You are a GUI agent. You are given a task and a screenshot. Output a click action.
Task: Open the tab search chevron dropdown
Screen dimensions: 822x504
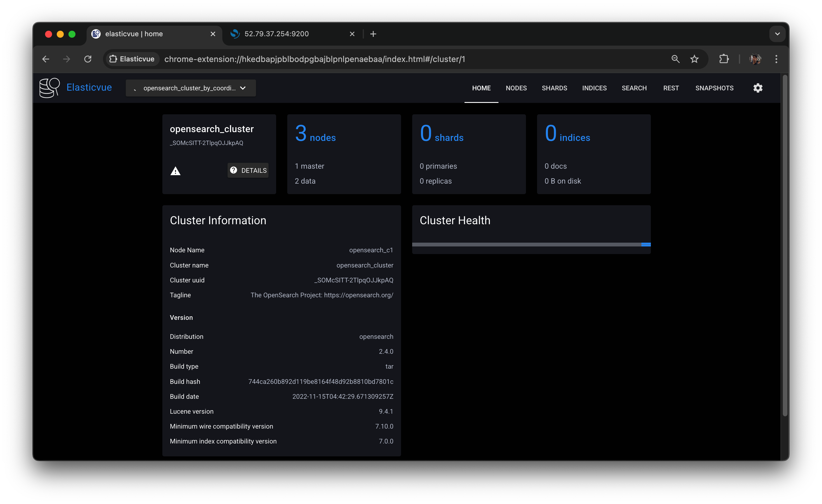pyautogui.click(x=777, y=34)
